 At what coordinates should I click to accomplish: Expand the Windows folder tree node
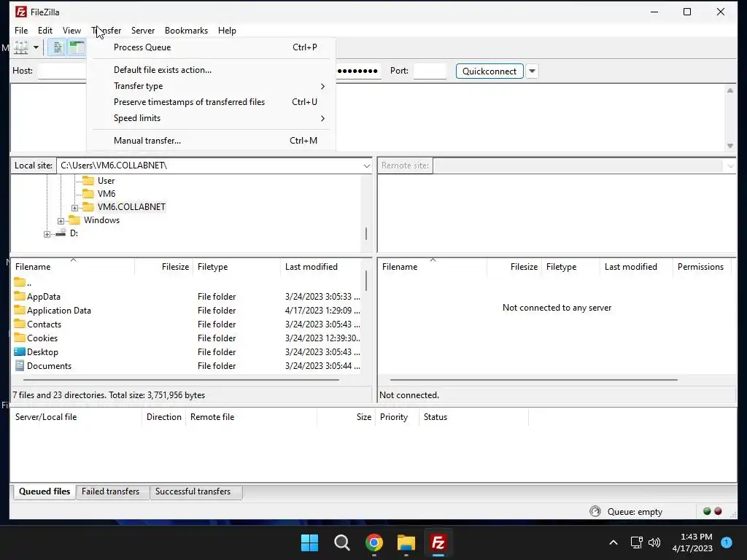pyautogui.click(x=61, y=221)
